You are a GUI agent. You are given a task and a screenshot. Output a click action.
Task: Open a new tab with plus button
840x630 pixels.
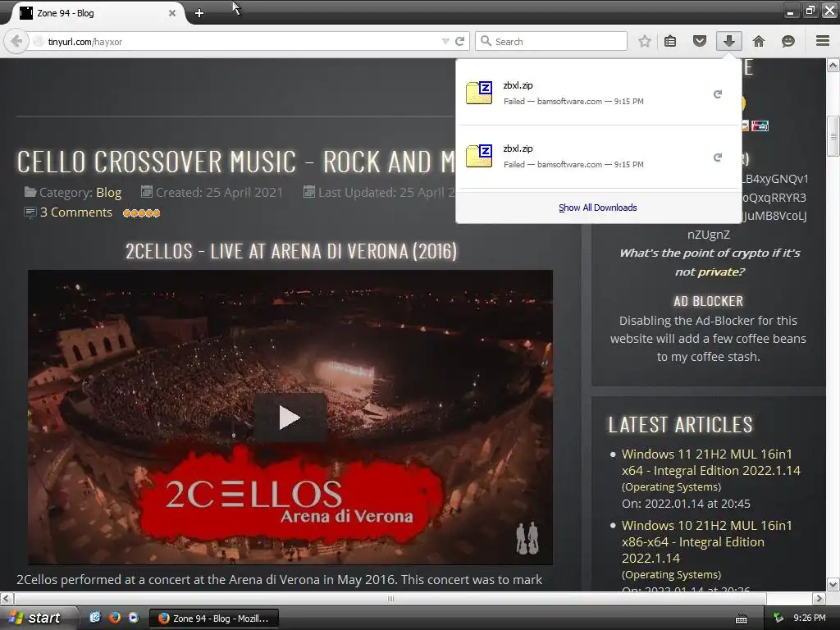coord(199,13)
